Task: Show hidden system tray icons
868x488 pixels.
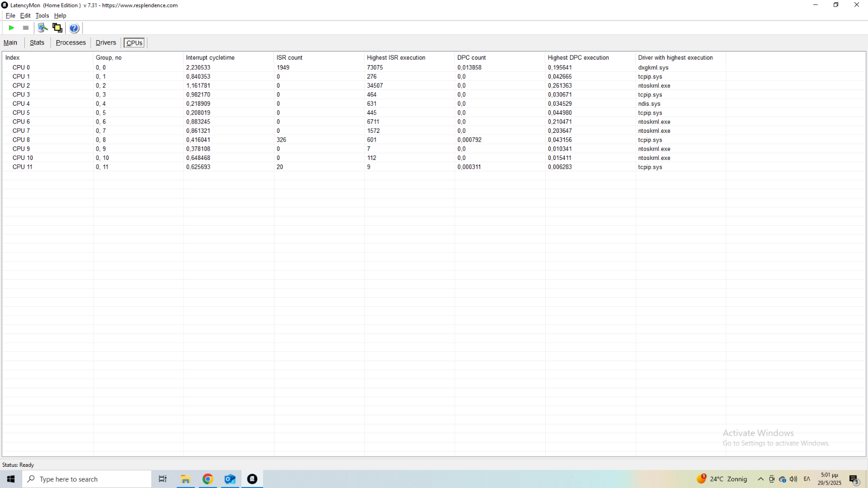Action: click(761, 479)
